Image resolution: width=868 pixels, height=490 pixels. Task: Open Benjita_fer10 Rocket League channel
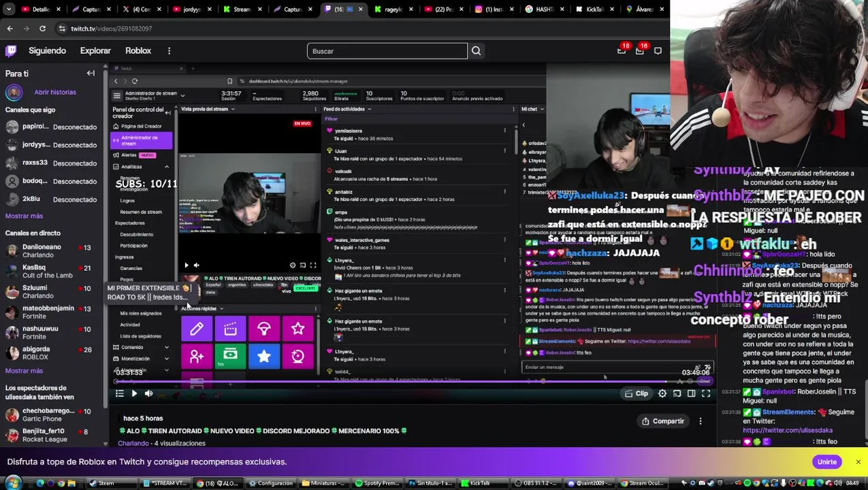pyautogui.click(x=51, y=435)
